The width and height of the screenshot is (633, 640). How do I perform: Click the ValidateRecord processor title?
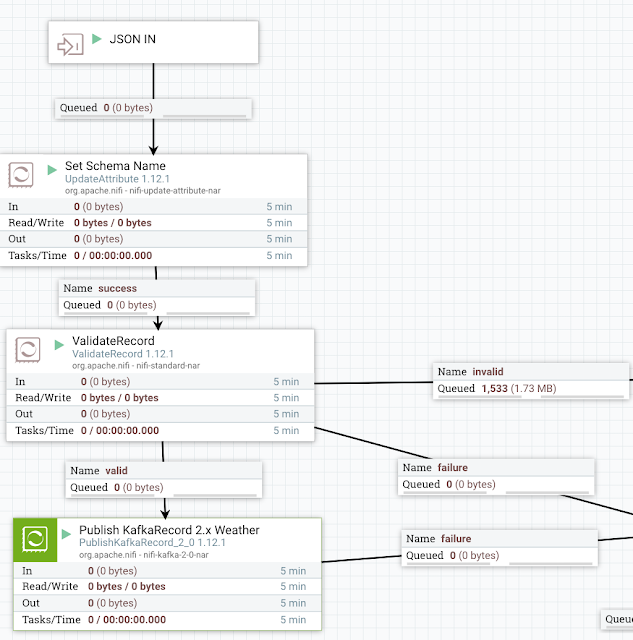113,342
